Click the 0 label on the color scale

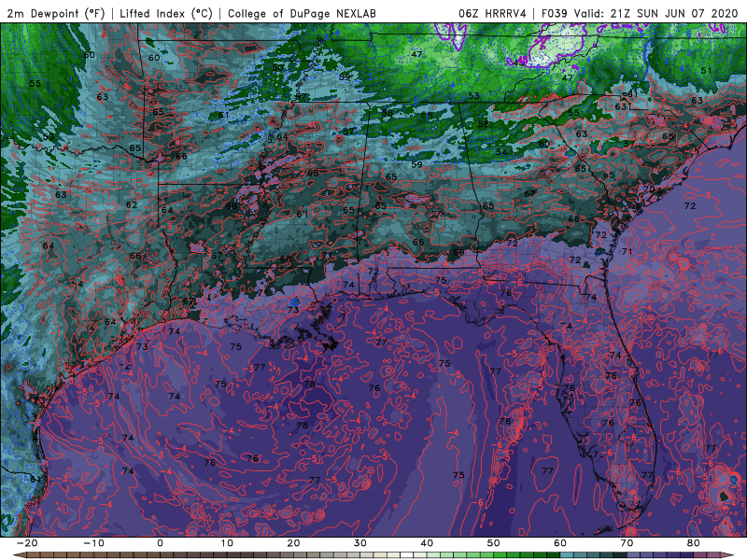[x=160, y=543]
